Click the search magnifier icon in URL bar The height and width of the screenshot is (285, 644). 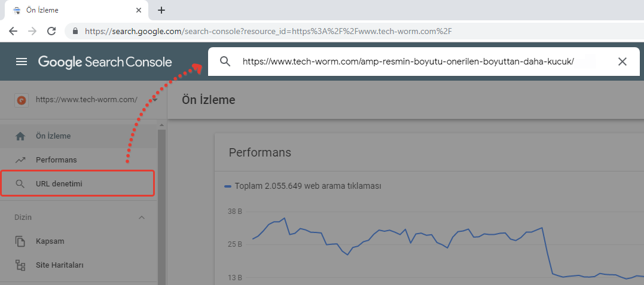(x=225, y=62)
